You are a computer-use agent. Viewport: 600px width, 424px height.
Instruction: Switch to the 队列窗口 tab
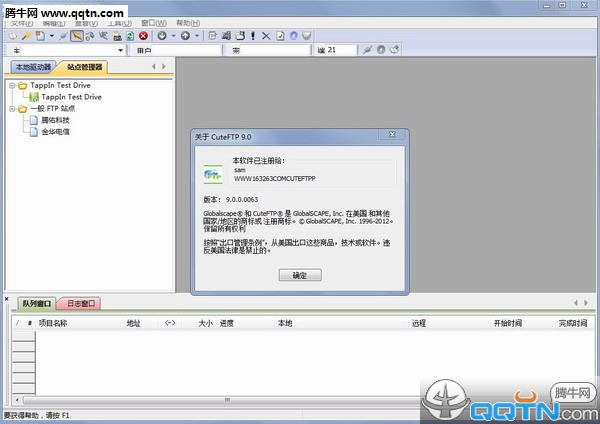click(37, 303)
